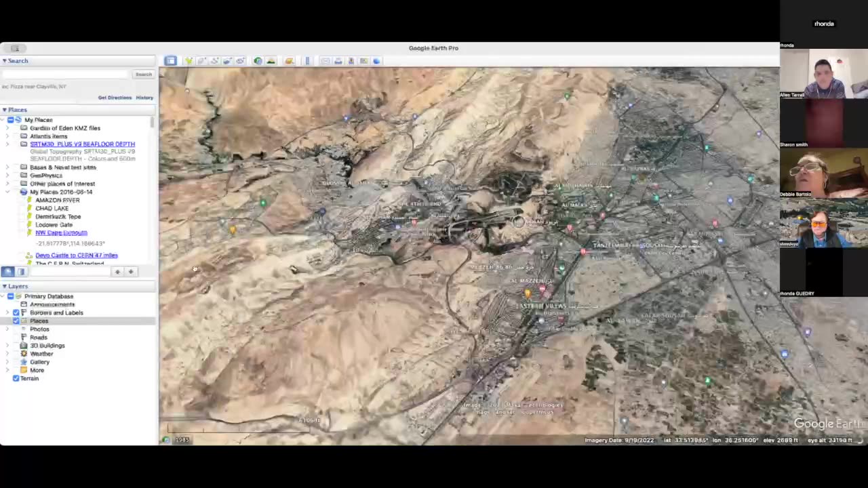Open SRTM30_PLUS V9 SEAFLOOR DEPTH link

pyautogui.click(x=82, y=144)
